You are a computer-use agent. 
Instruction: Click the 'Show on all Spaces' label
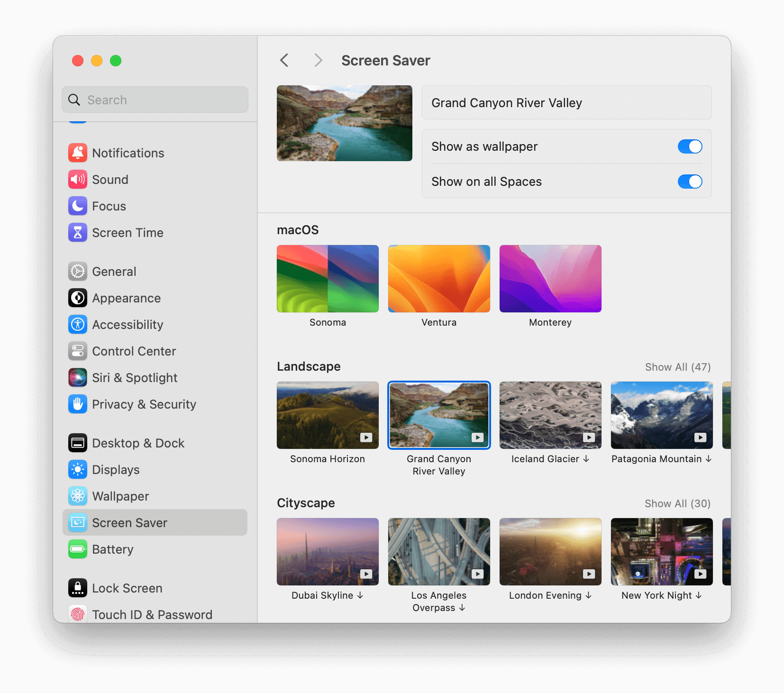coord(486,182)
